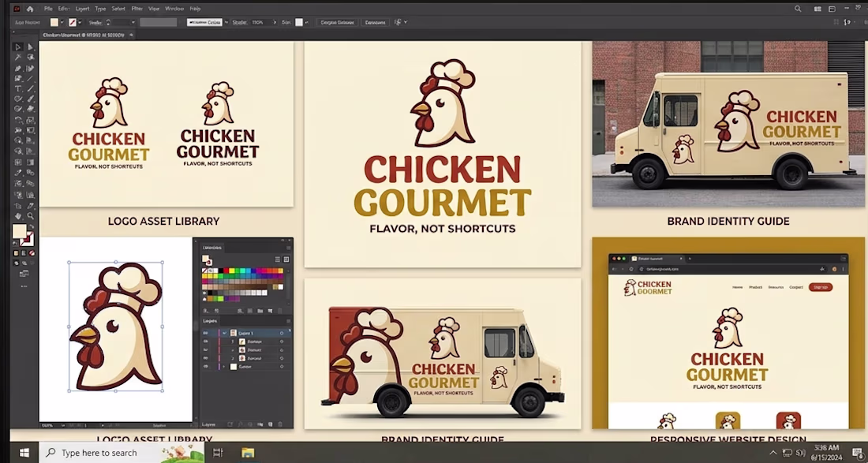Open the File menu
The width and height of the screenshot is (868, 463).
48,9
